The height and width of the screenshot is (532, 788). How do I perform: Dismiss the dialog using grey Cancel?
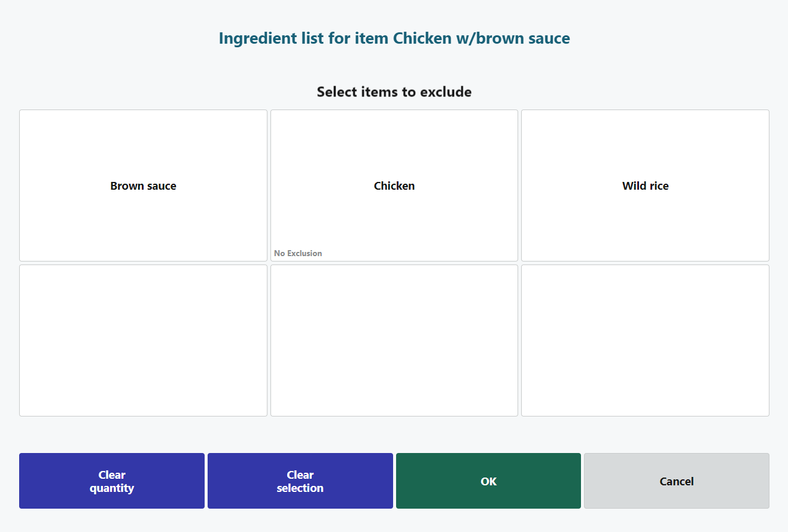coord(676,481)
